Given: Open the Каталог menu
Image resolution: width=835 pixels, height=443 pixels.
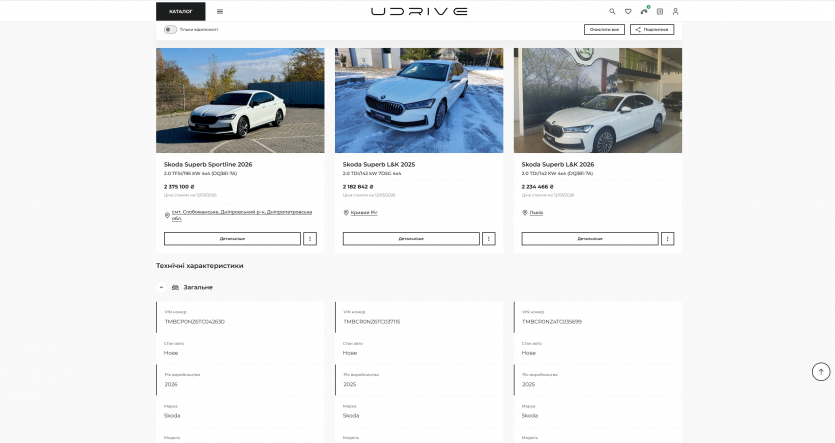Looking at the screenshot, I should click(x=181, y=12).
